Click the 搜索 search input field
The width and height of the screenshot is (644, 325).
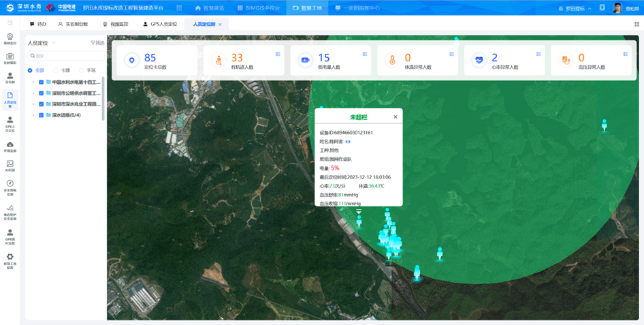pos(65,56)
